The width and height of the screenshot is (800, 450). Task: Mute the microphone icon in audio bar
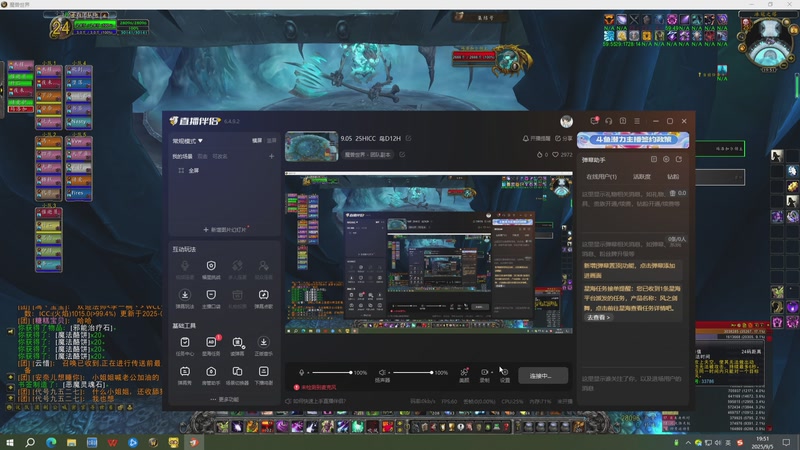point(302,372)
